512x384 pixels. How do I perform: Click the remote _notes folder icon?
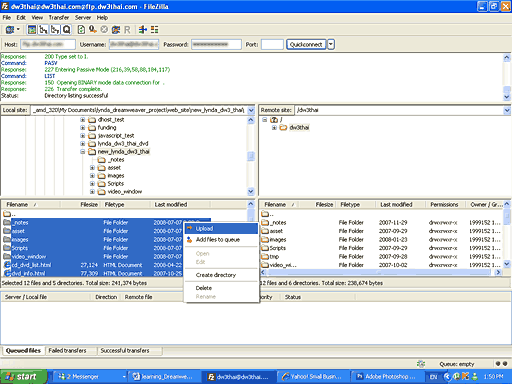coord(265,222)
